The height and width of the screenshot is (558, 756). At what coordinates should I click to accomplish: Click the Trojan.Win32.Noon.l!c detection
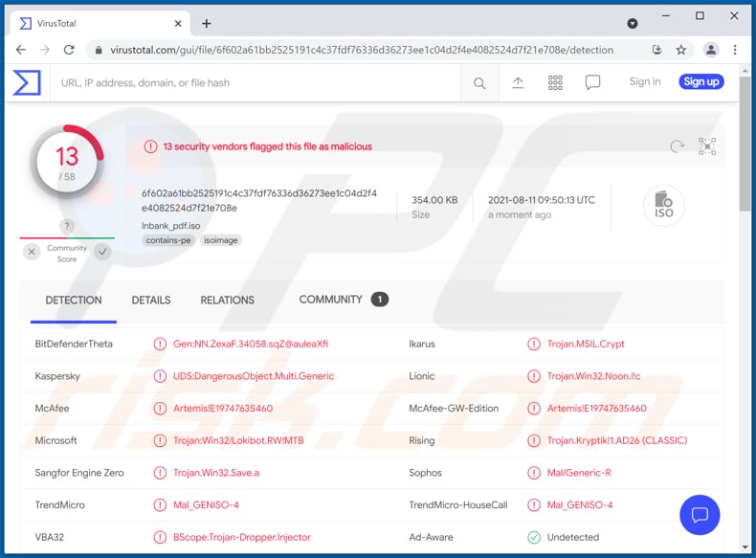point(593,376)
